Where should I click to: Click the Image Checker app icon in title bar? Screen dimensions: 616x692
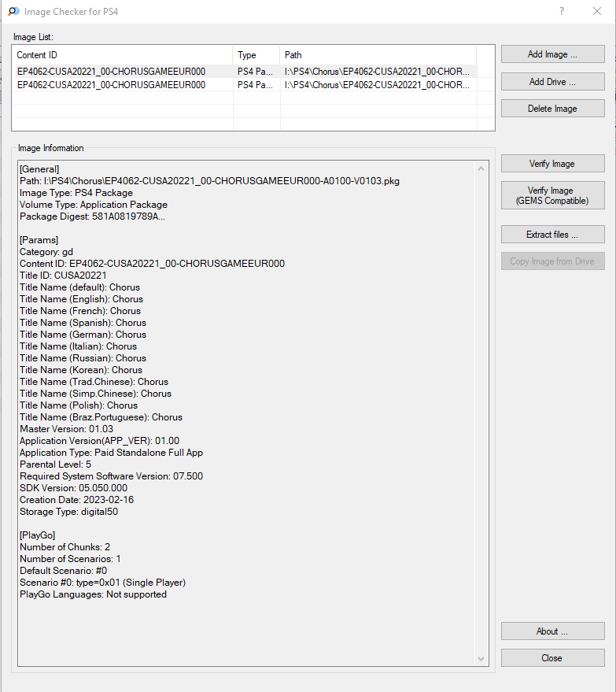13,12
